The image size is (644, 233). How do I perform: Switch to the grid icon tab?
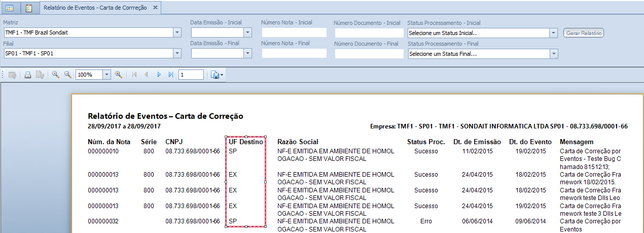click(x=10, y=8)
